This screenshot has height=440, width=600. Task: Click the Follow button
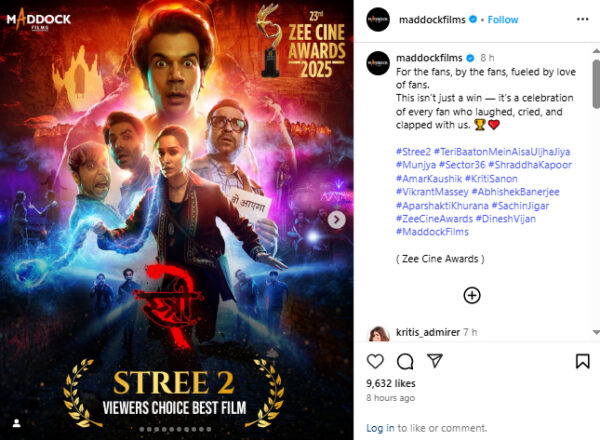pyautogui.click(x=503, y=20)
